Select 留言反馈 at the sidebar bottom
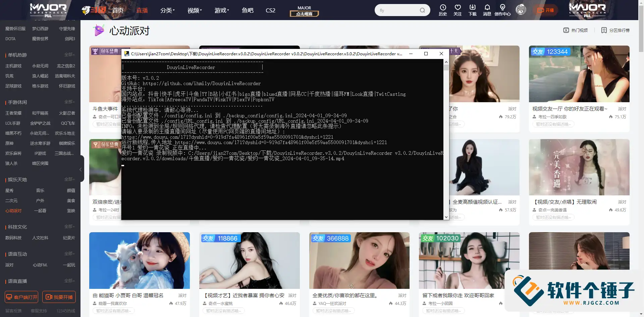Viewport: 644px width, 317px height. pyautogui.click(x=13, y=311)
